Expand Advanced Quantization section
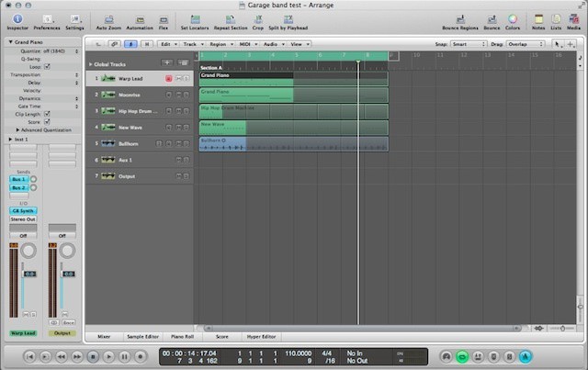This screenshot has width=588, height=370. (17, 129)
